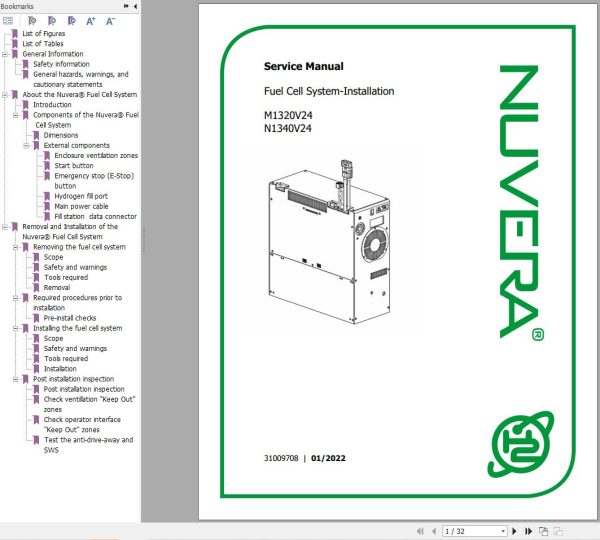This screenshot has width=600, height=540.
Task: Open the List of Figures bookmark
Action: 44,34
